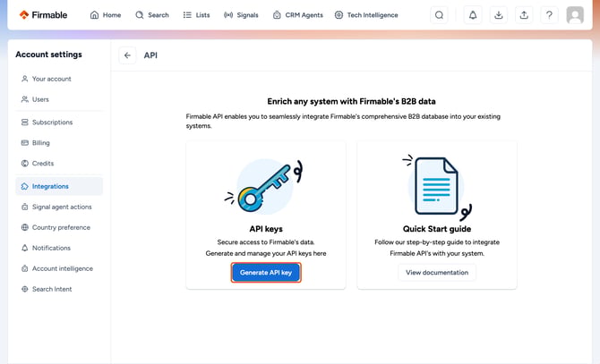
Task: Click Generate API key button
Action: [266, 273]
